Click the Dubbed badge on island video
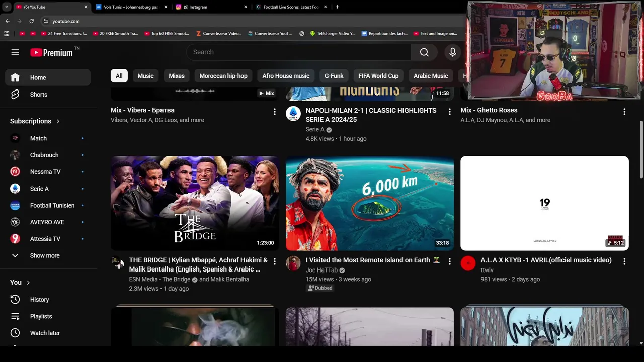The height and width of the screenshot is (362, 644). [320, 288]
